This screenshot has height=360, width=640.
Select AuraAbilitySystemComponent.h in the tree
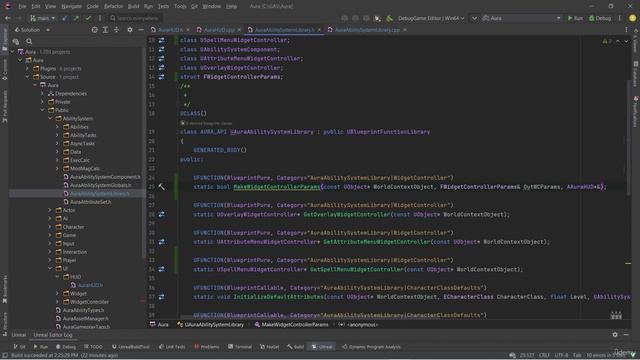(102, 177)
